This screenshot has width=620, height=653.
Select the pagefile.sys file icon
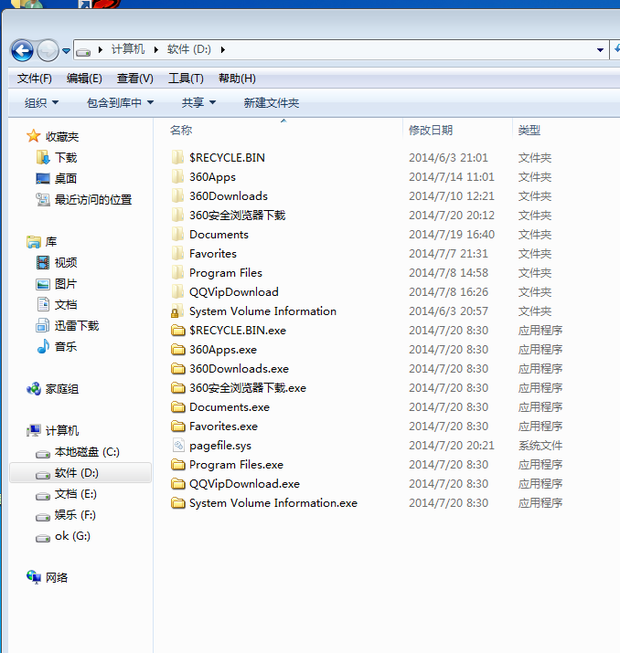(x=178, y=445)
